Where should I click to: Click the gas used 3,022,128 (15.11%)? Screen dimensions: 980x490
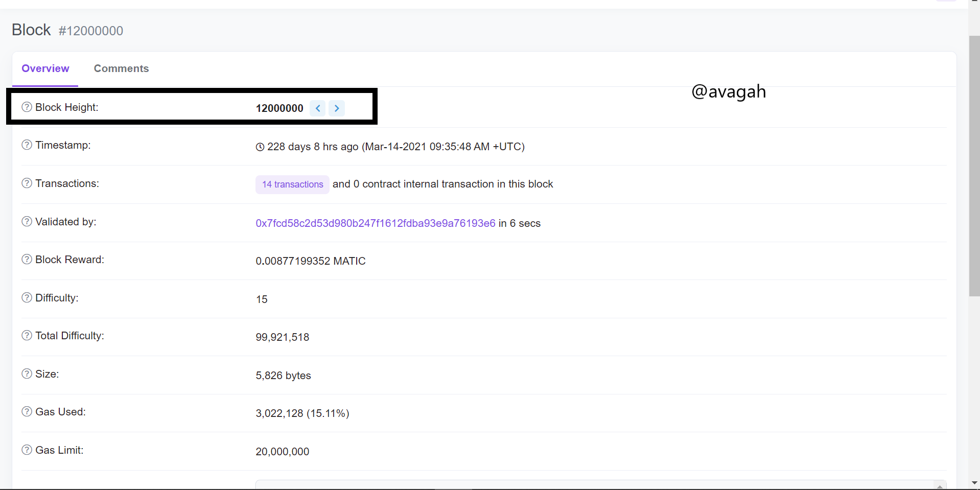tap(302, 413)
